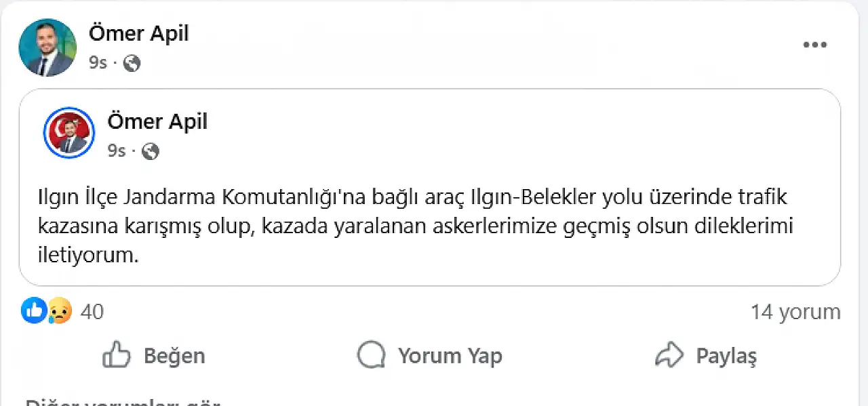Click the top post's 9s timestamp

(98, 63)
